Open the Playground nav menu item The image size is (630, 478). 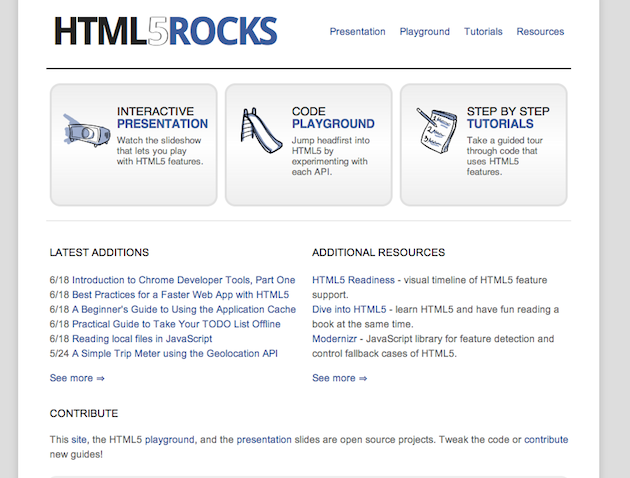[425, 32]
